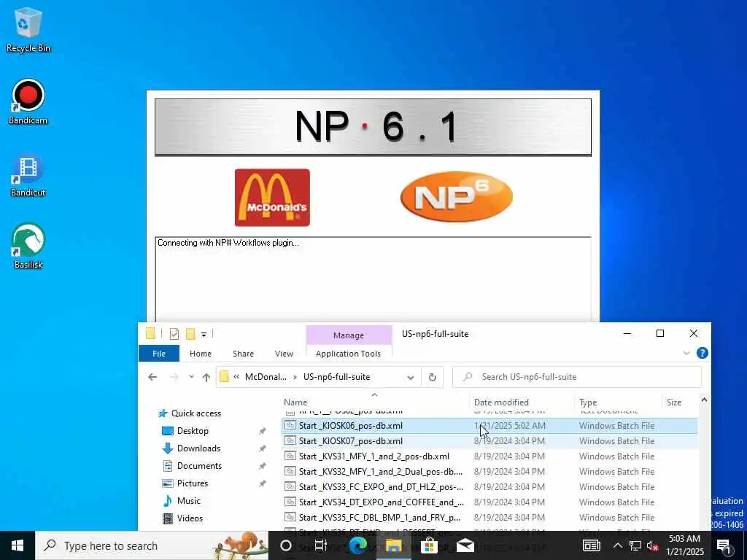Viewport: 747px width, 560px height.
Task: Open the Windows Start menu
Action: click(18, 545)
